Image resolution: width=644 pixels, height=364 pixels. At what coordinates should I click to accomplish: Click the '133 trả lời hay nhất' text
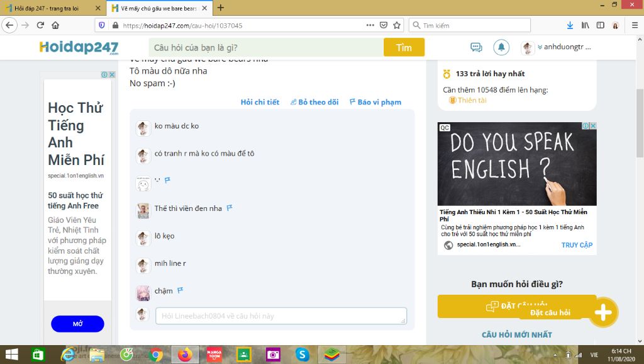point(490,74)
